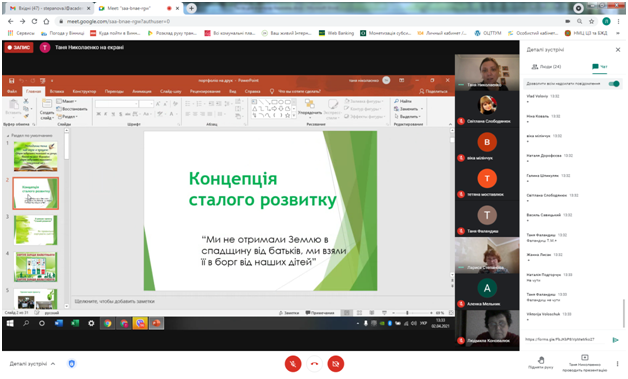Reload the page in Chrome

[34, 21]
